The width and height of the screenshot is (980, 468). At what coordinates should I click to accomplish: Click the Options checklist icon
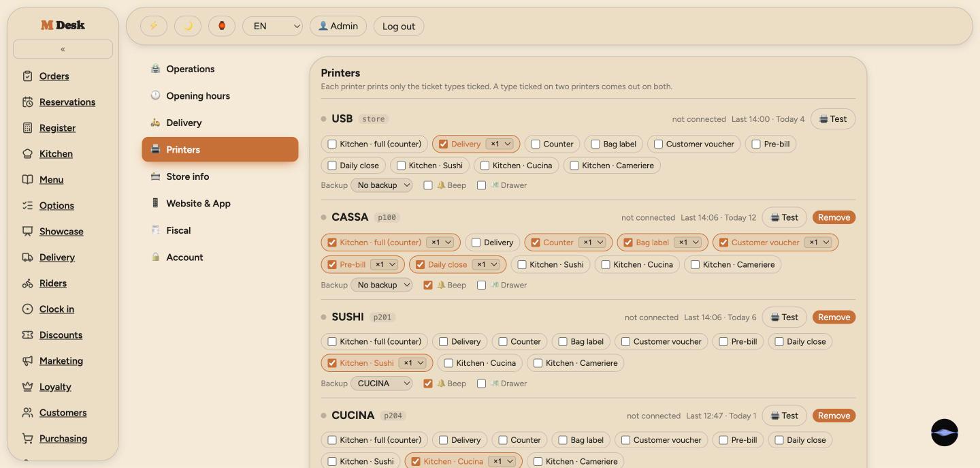(27, 206)
